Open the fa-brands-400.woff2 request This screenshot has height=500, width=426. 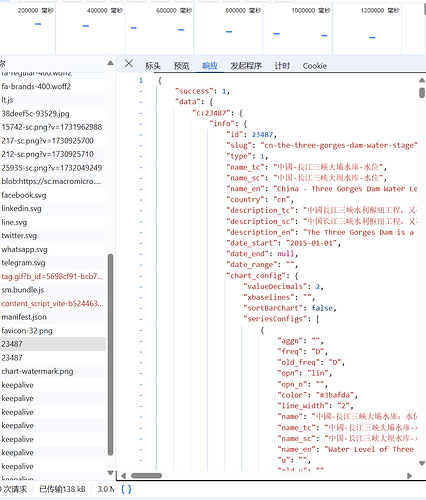[x=53, y=86]
